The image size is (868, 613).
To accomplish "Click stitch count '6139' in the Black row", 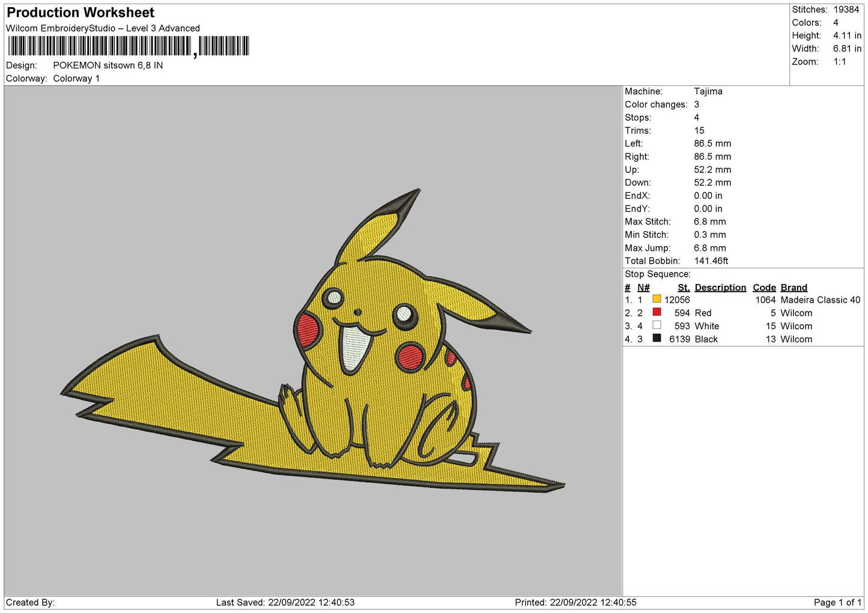I will (679, 339).
